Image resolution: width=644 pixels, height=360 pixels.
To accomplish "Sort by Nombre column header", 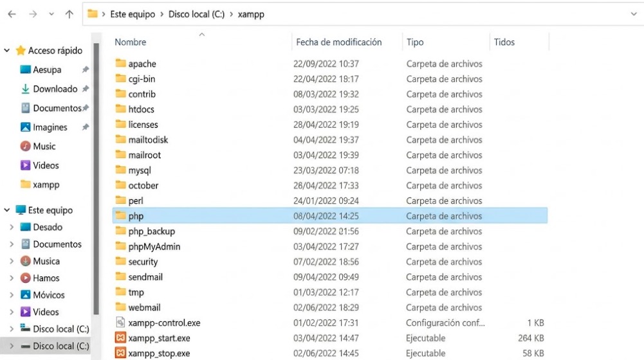I will [x=130, y=42].
